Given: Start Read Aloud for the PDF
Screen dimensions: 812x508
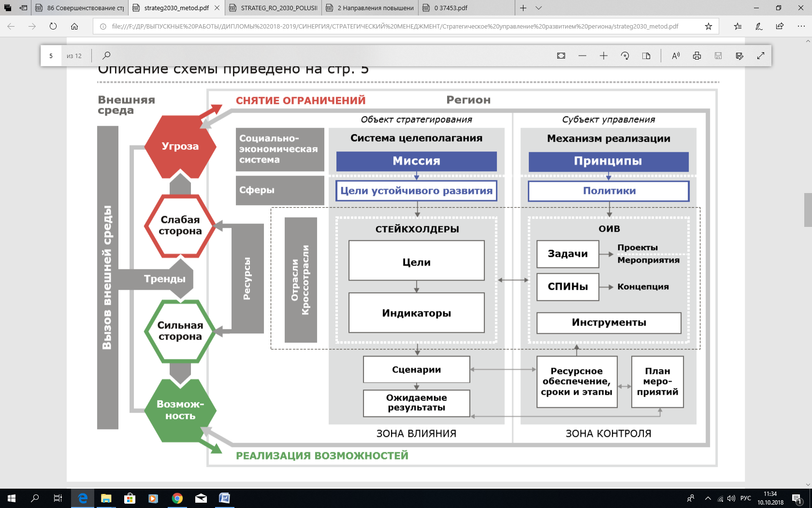Looking at the screenshot, I should coord(676,56).
